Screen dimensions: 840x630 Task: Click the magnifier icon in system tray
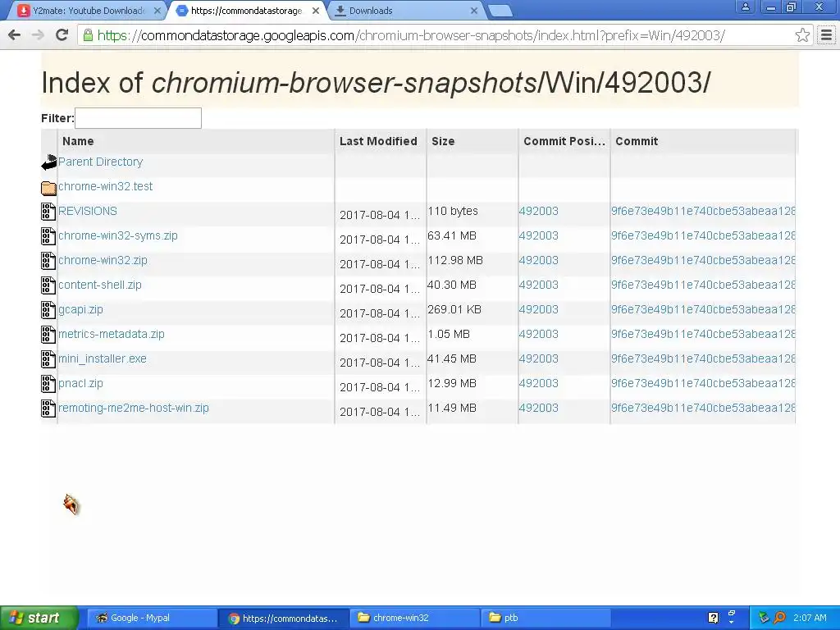point(779,618)
